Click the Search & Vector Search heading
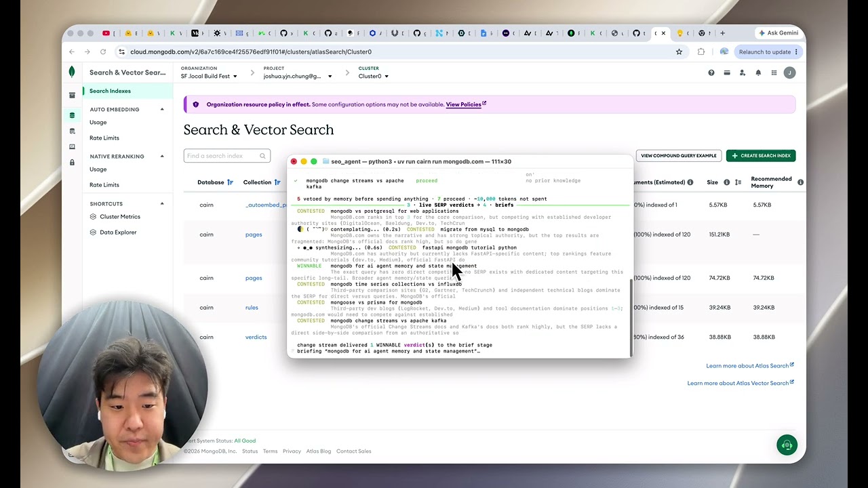Viewport: 868px width, 488px height. tap(258, 130)
